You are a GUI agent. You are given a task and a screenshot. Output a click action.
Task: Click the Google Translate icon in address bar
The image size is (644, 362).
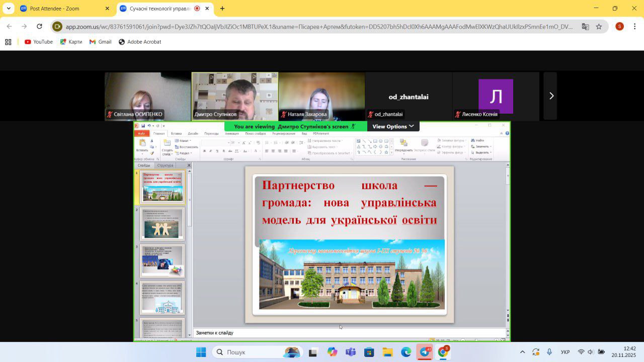[585, 27]
